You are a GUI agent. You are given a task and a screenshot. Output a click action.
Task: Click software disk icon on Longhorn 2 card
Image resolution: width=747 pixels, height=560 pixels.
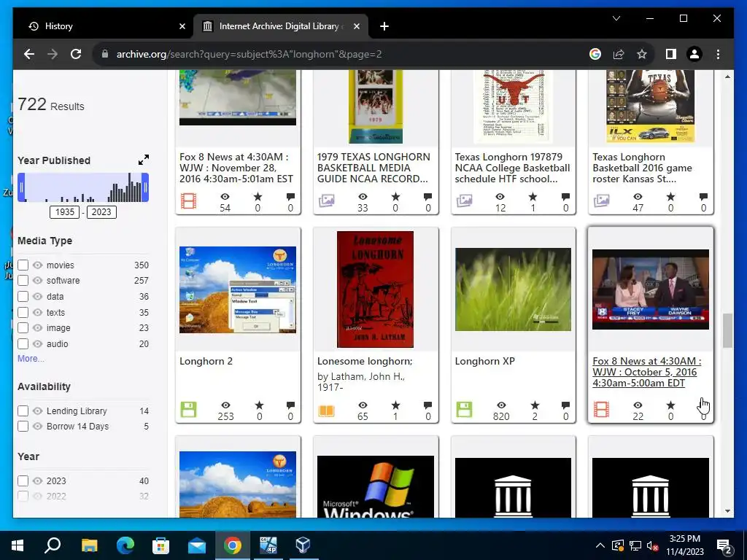(x=189, y=410)
